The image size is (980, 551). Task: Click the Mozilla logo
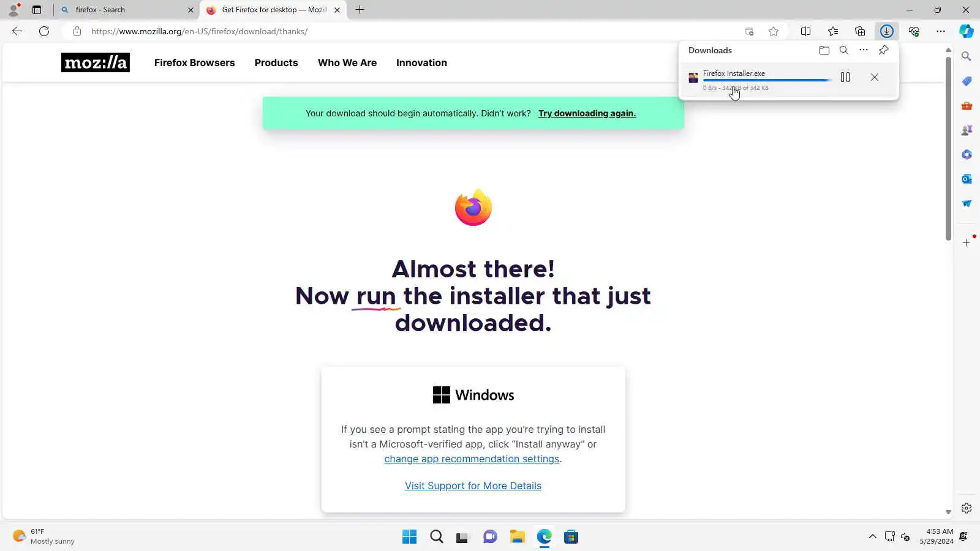tap(96, 62)
